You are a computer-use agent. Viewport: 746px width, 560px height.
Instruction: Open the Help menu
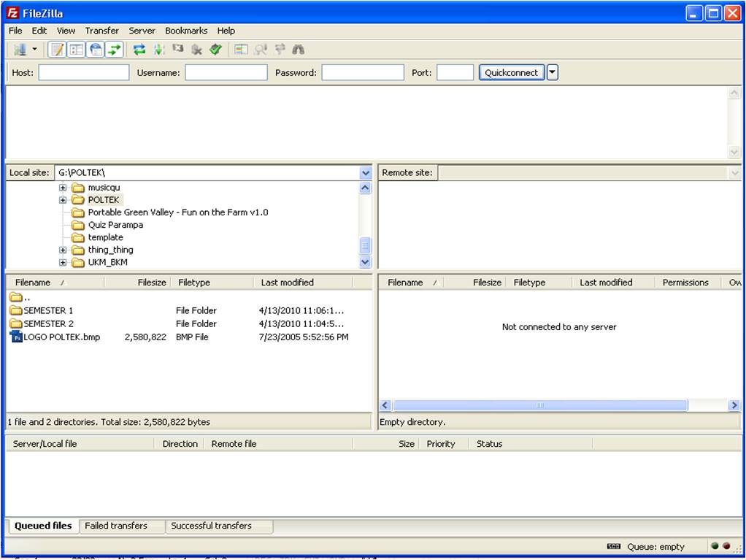point(226,31)
